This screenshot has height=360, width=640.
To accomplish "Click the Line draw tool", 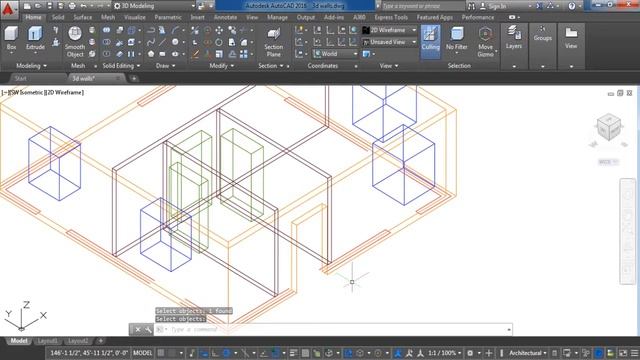I will pos(163,42).
